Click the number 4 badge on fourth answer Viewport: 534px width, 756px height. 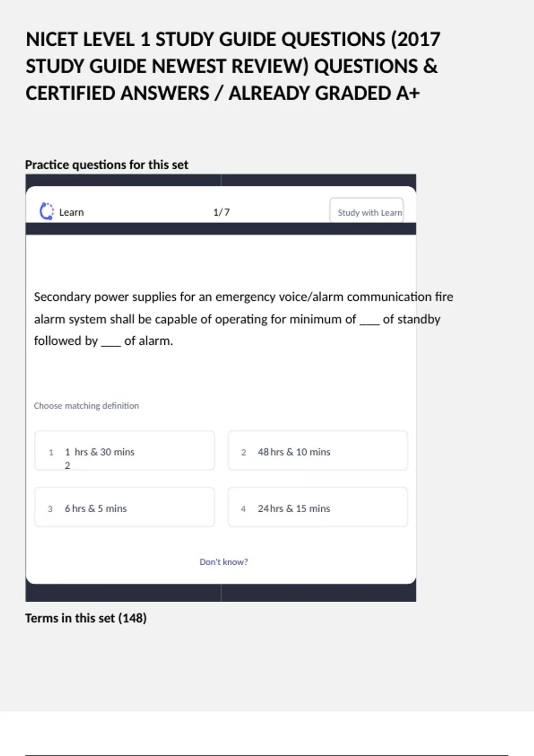click(x=243, y=509)
